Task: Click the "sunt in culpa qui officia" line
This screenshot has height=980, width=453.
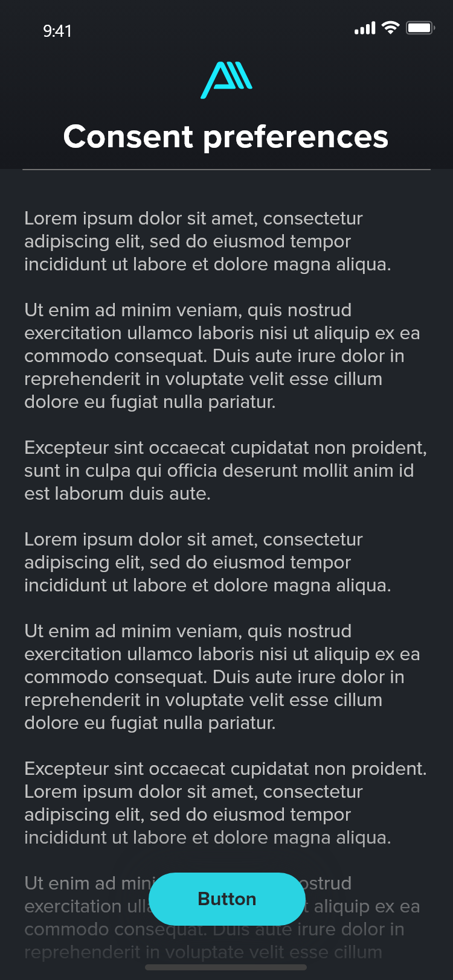Action: click(x=219, y=471)
